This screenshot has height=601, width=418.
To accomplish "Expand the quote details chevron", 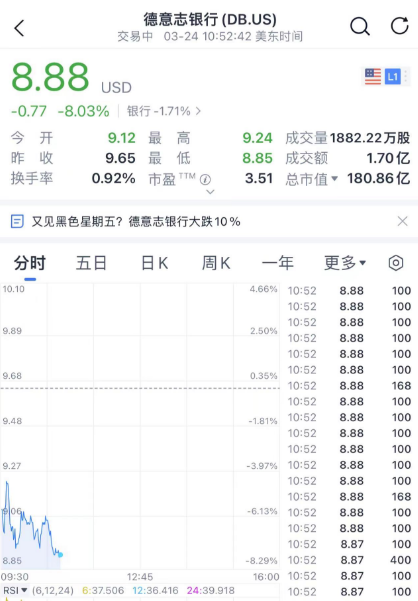I will (210, 192).
